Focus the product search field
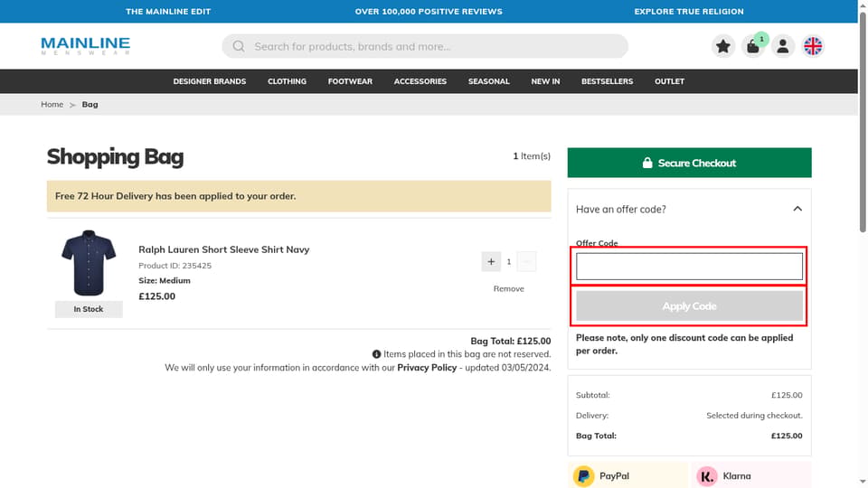Screen dimensions: 868x488 pos(425,46)
